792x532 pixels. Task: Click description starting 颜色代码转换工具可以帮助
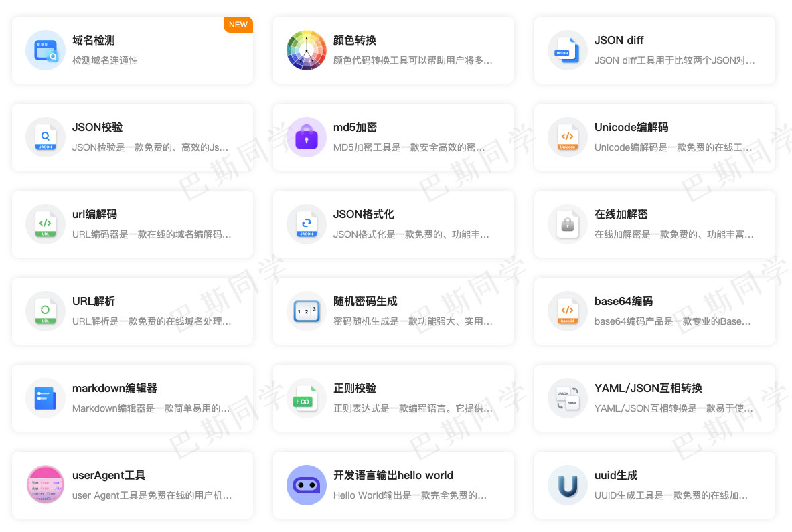[412, 61]
